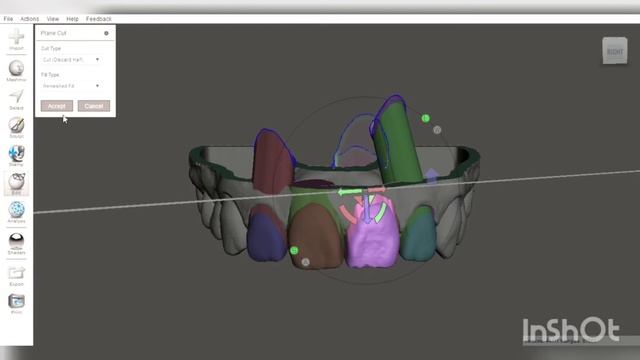Cancel the plane cut
Screen dimensions: 640x360
94,106
